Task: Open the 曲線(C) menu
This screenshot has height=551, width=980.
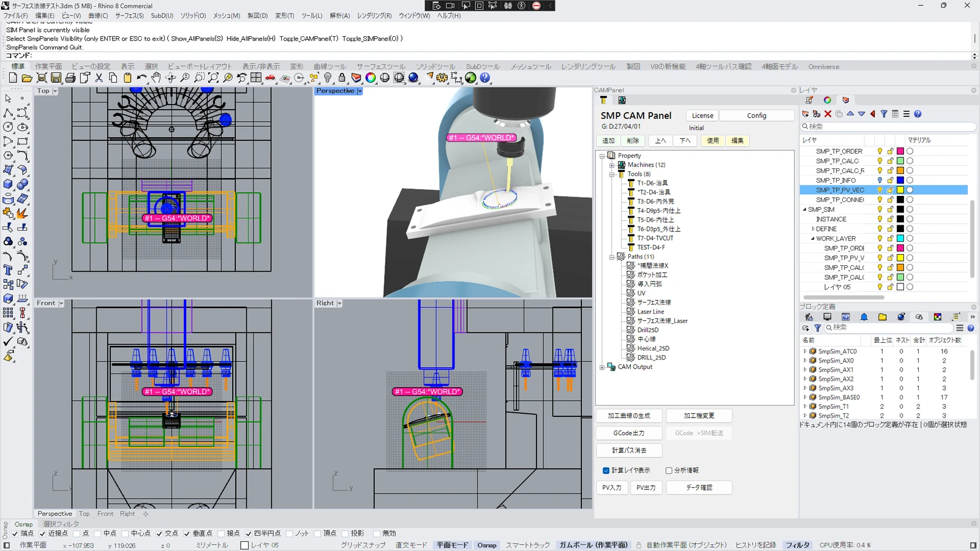Action: tap(98, 15)
